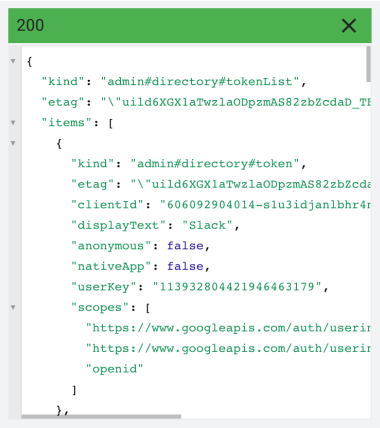Select the userKey value "113932804421946463179"
The height and width of the screenshot is (428, 380).
237,287
